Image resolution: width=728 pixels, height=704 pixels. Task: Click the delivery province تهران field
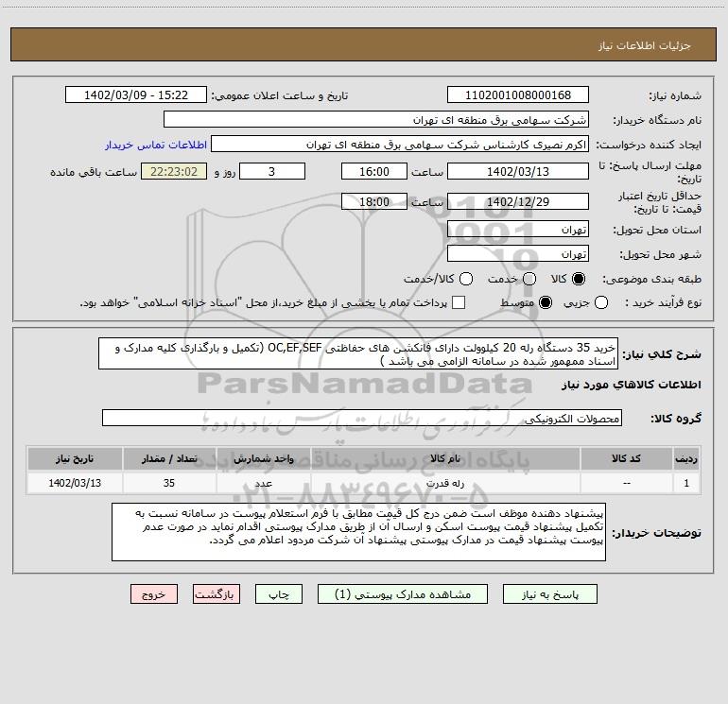(x=518, y=229)
